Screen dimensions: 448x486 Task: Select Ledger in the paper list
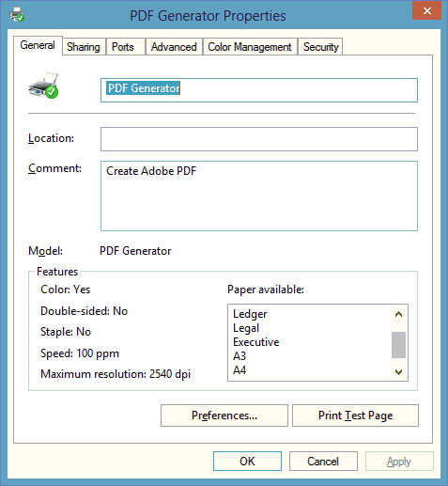pyautogui.click(x=250, y=314)
